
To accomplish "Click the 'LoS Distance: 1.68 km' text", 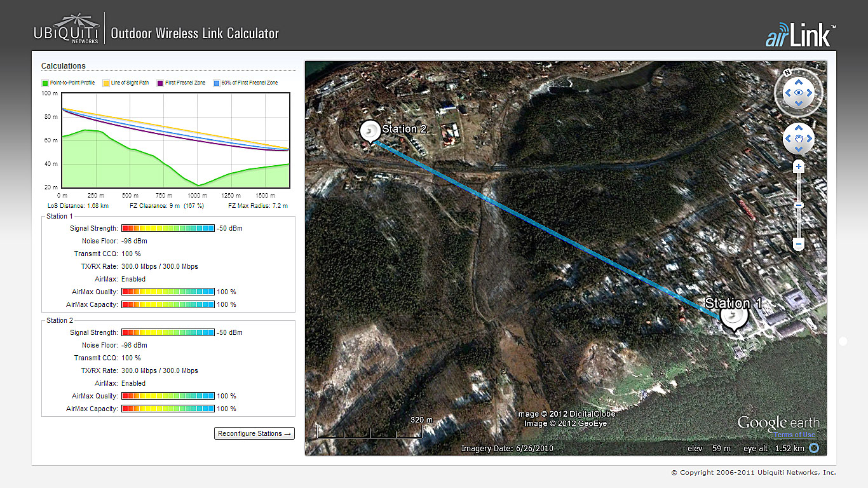I will tap(78, 206).
